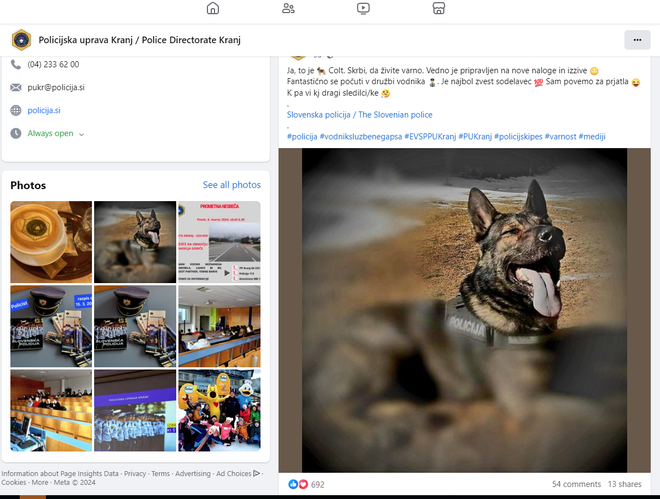Open the policija.si website link
The width and height of the screenshot is (660, 499).
[x=44, y=110]
